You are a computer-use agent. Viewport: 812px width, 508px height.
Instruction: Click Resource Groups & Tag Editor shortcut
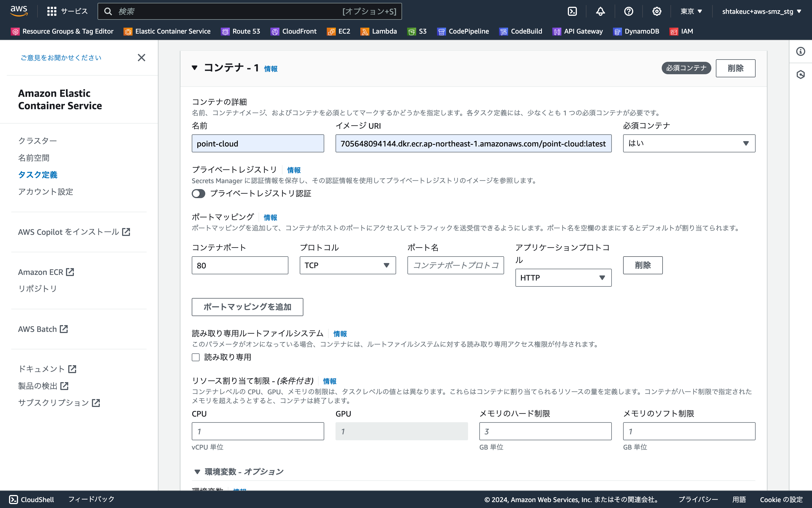coord(62,31)
